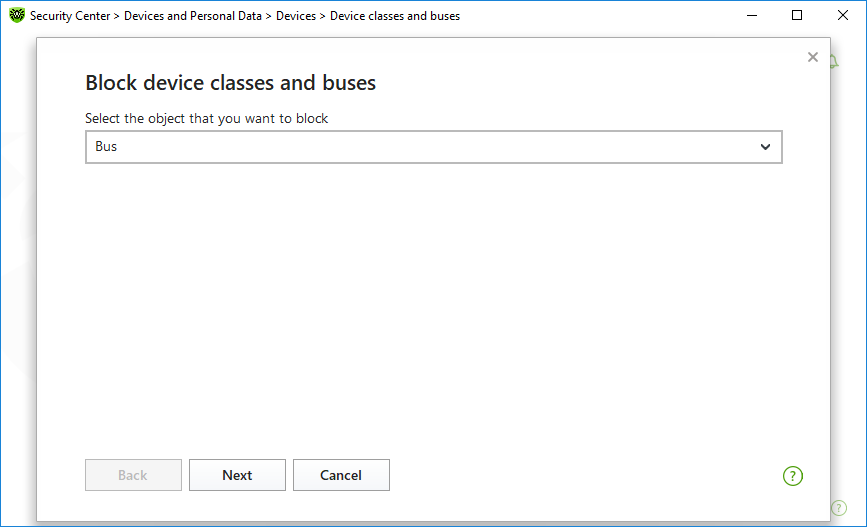Click the "Devices" segment in title path

coord(295,16)
